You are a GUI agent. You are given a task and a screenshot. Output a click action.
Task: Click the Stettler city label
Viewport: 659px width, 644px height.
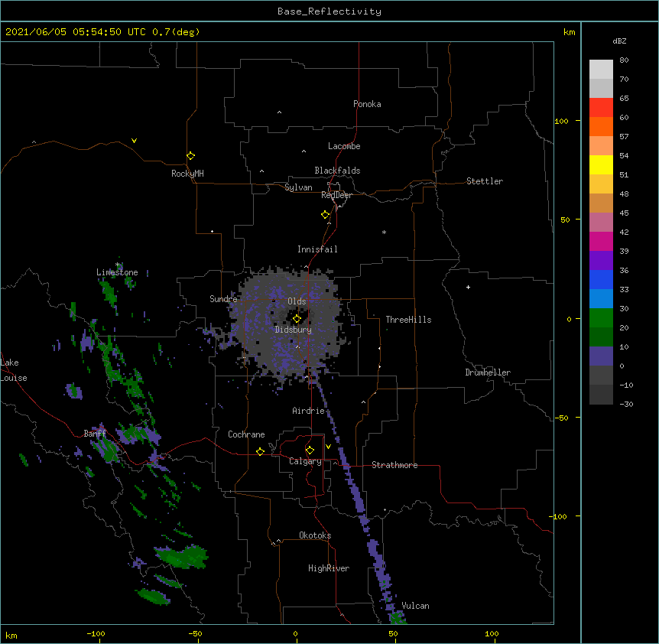[485, 181]
